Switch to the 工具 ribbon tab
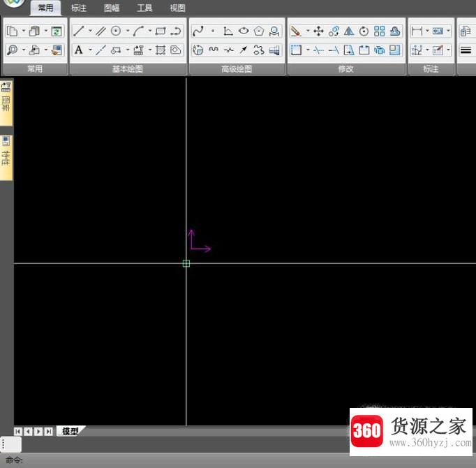The width and height of the screenshot is (476, 468). click(x=144, y=8)
